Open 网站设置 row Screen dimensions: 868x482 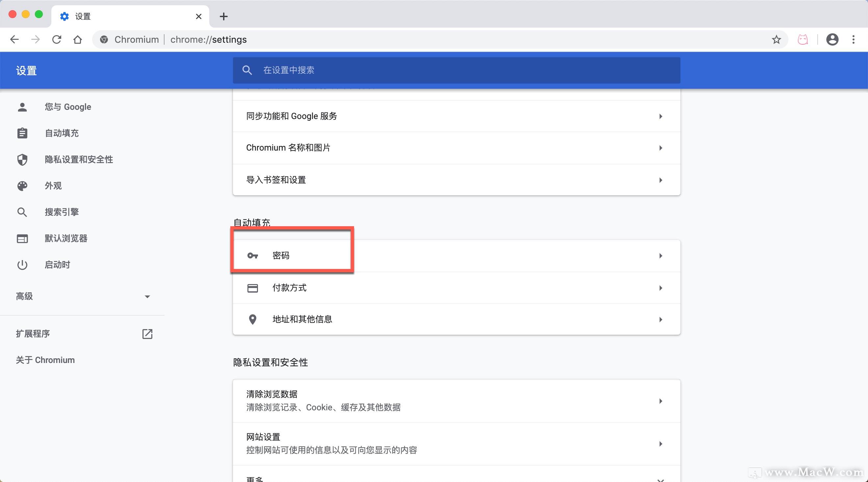coord(456,444)
